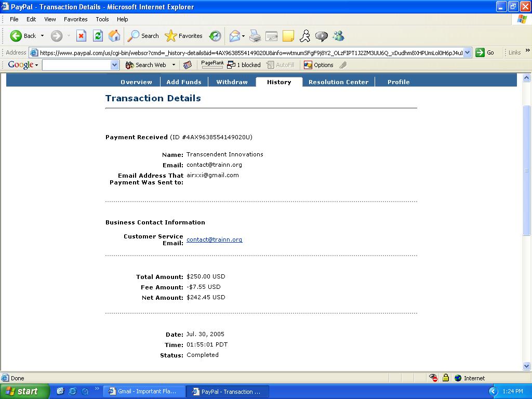Open the Forward button dropdown arrow
Image resolution: width=532 pixels, height=399 pixels.
click(x=69, y=36)
